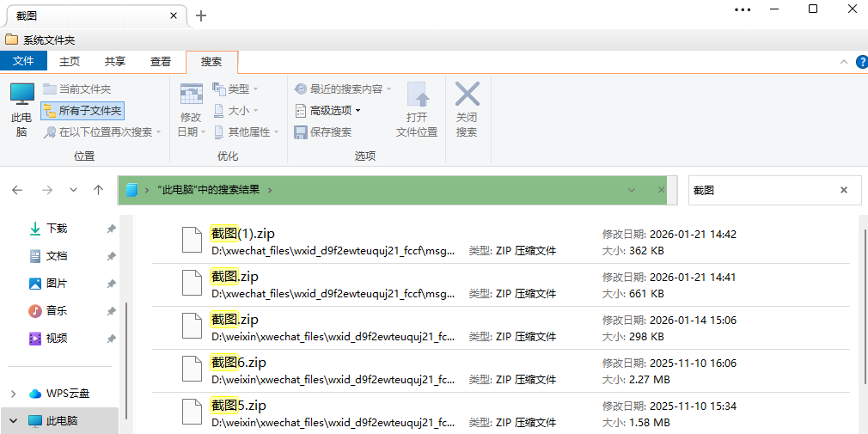Select the 搜索 ribbon tab
Image resolution: width=868 pixels, height=434 pixels.
[211, 62]
